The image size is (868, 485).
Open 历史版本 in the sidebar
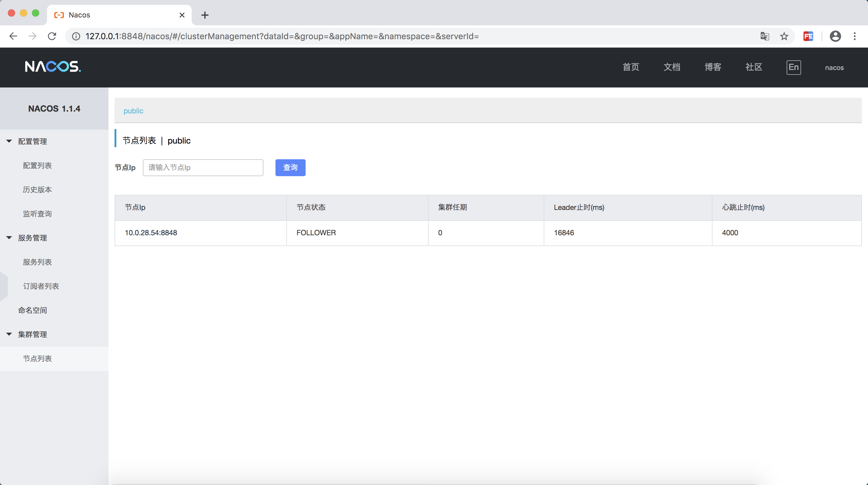(x=37, y=189)
